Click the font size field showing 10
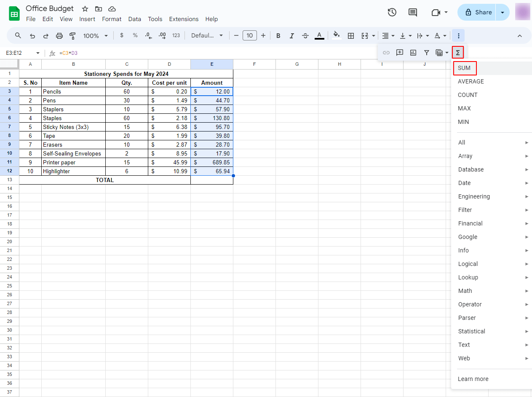The width and height of the screenshot is (532, 397). [250, 36]
